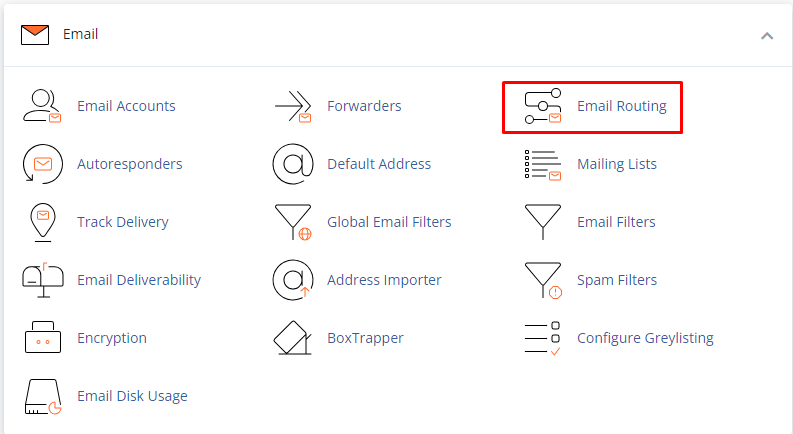Select the Autoresponders icon
The width and height of the screenshot is (793, 434).
[43, 164]
